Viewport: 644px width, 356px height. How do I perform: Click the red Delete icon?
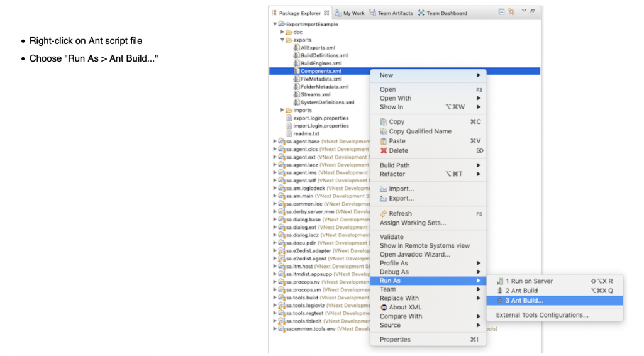(x=383, y=151)
